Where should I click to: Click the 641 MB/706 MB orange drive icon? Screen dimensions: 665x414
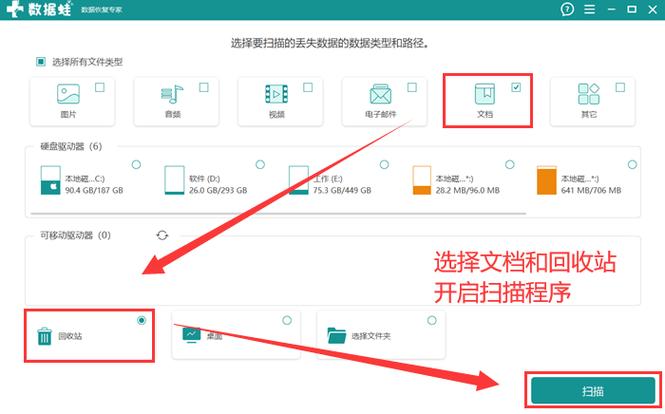[x=547, y=180]
